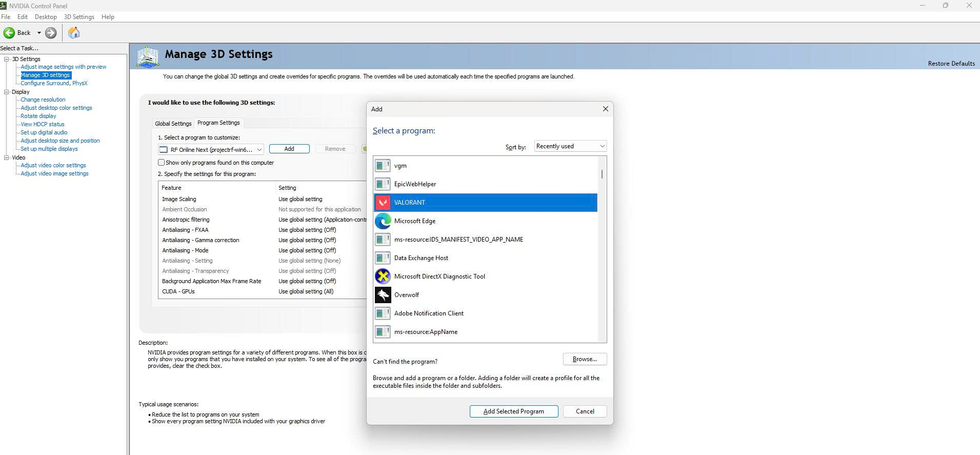
Task: Open Change resolution in the task tree
Action: pyautogui.click(x=43, y=100)
